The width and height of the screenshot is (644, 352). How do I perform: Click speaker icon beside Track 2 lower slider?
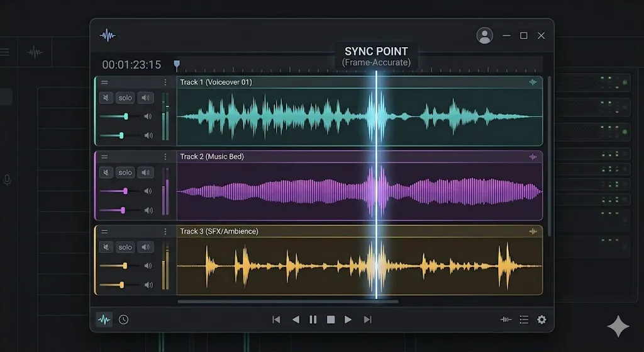[148, 210]
